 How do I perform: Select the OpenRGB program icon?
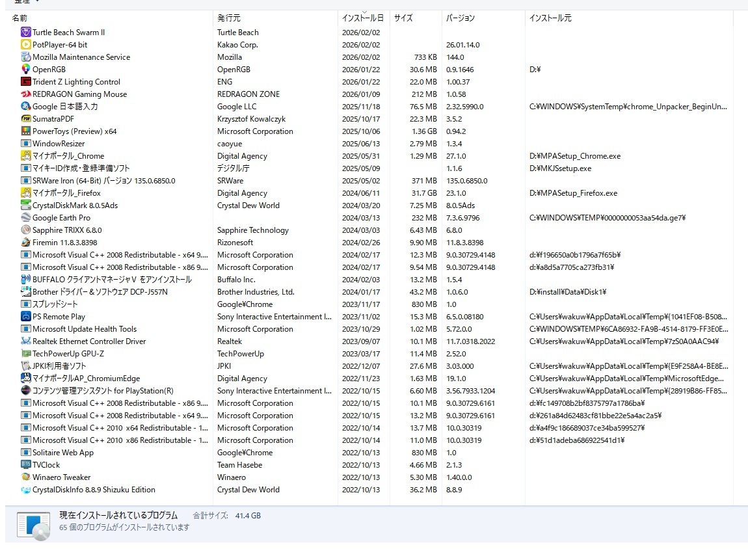[x=26, y=70]
